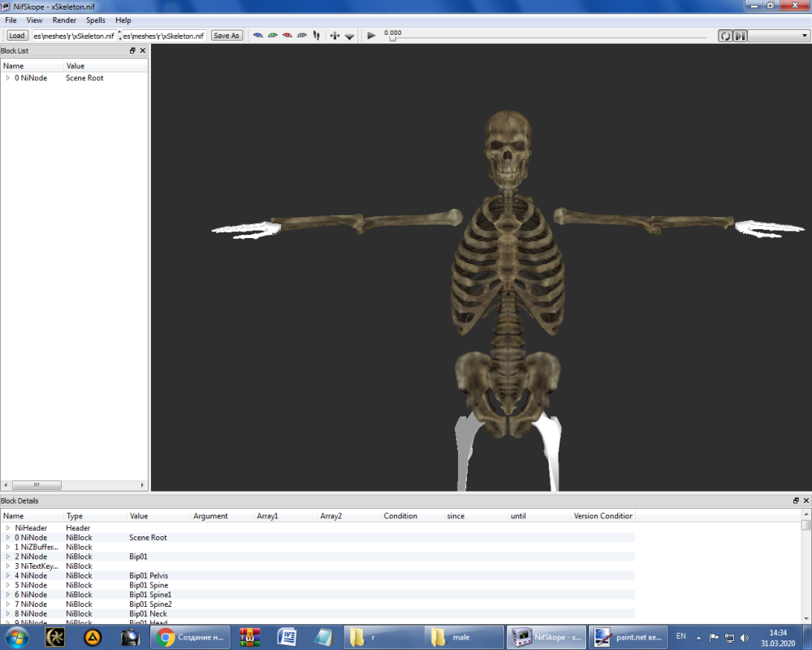Viewport: 812px width, 650px height.
Task: Click the Type column header
Action: click(95, 516)
